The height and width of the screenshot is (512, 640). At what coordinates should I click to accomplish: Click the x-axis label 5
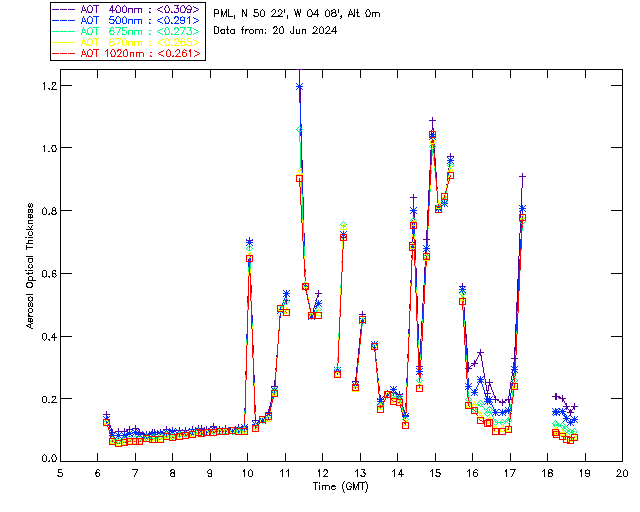(60, 473)
